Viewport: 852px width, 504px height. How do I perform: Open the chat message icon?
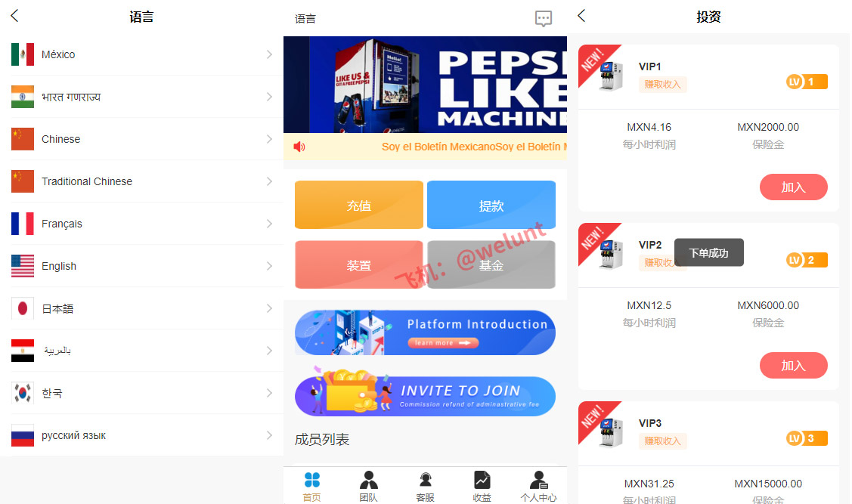(544, 18)
